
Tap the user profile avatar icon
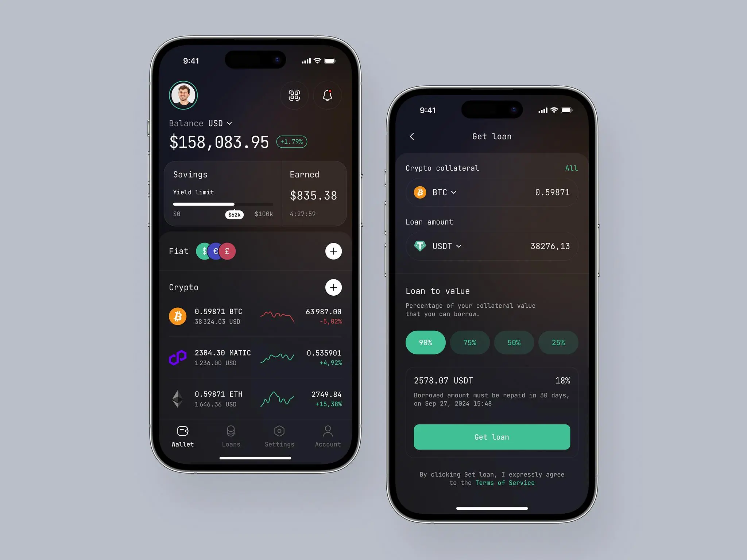point(184,95)
